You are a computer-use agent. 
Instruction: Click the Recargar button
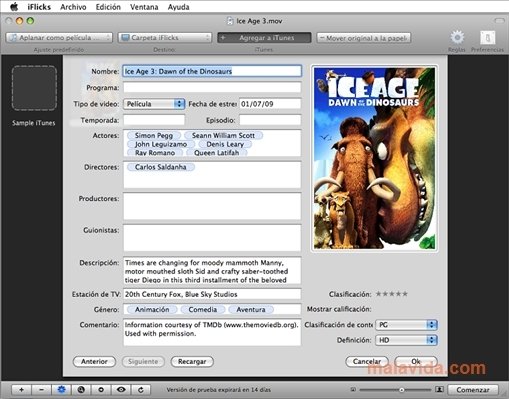pyautogui.click(x=192, y=362)
